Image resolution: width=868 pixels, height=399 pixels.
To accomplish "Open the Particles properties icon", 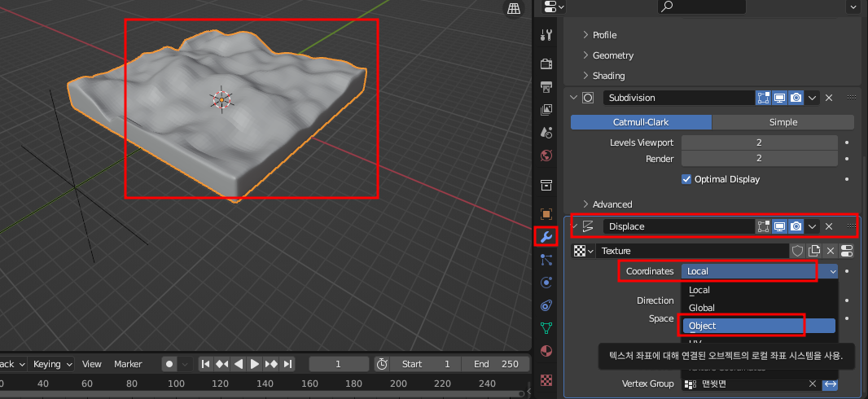I will 546,260.
